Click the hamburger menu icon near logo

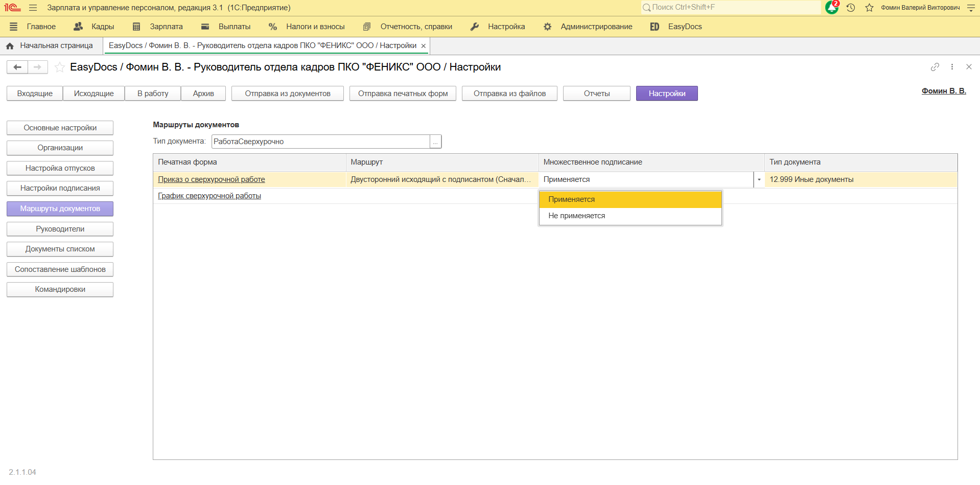(x=33, y=8)
